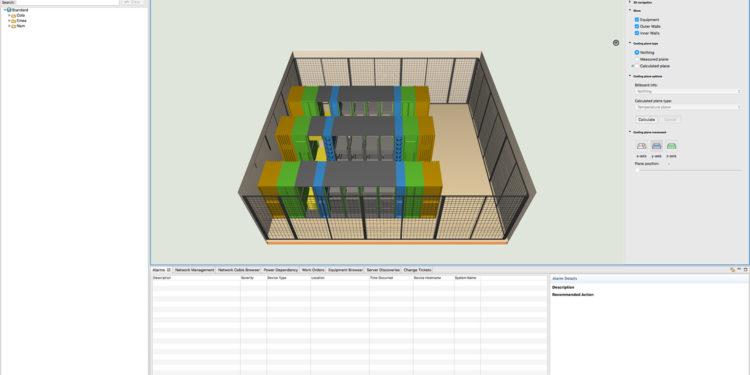The width and height of the screenshot is (750, 375).
Task: Click the Plane position slider handle
Action: coord(637,170)
